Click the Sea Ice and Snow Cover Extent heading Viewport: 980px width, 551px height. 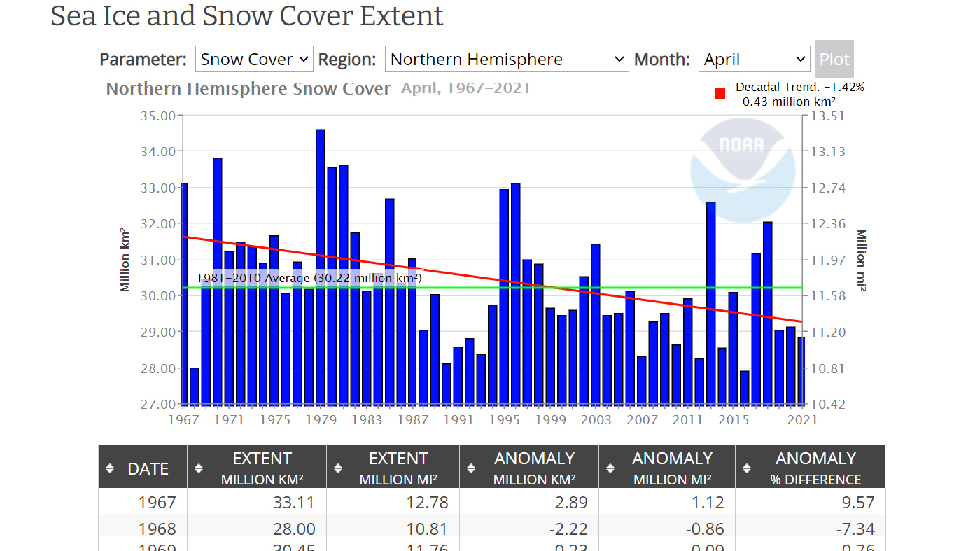tap(247, 16)
